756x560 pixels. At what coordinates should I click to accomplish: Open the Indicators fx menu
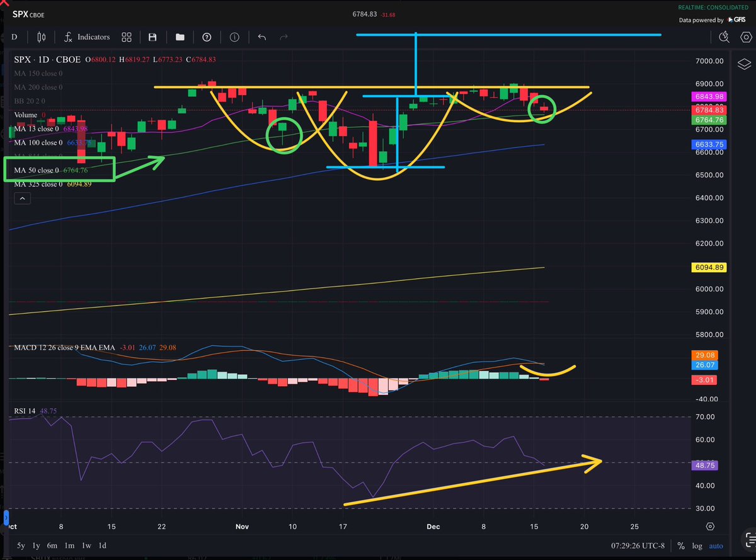(x=86, y=37)
